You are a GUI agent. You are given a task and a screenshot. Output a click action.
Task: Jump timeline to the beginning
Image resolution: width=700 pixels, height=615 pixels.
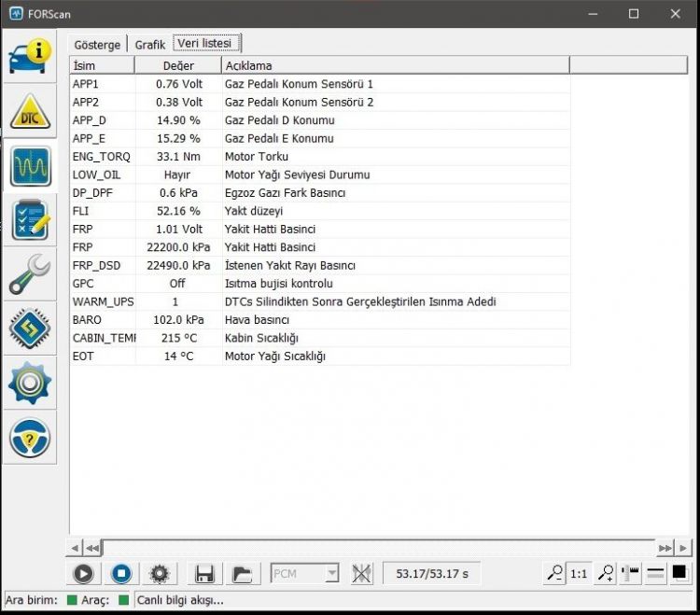(x=92, y=548)
